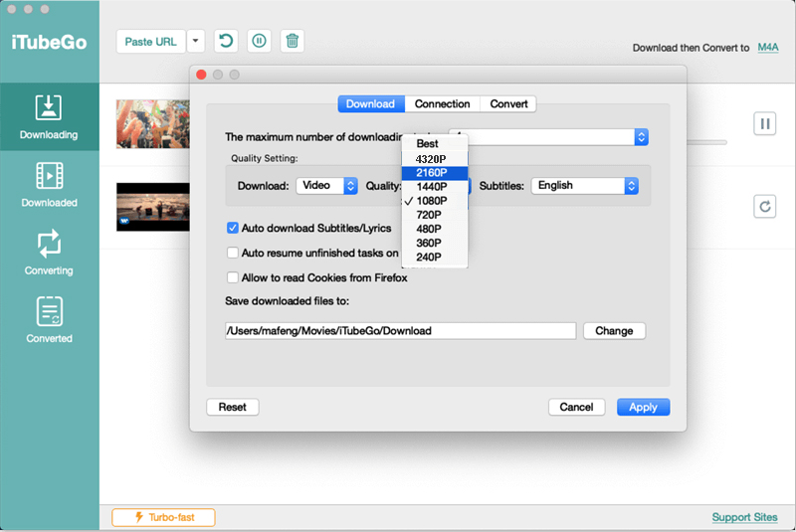Select 1440P quality option
The image size is (796, 532).
coord(435,187)
